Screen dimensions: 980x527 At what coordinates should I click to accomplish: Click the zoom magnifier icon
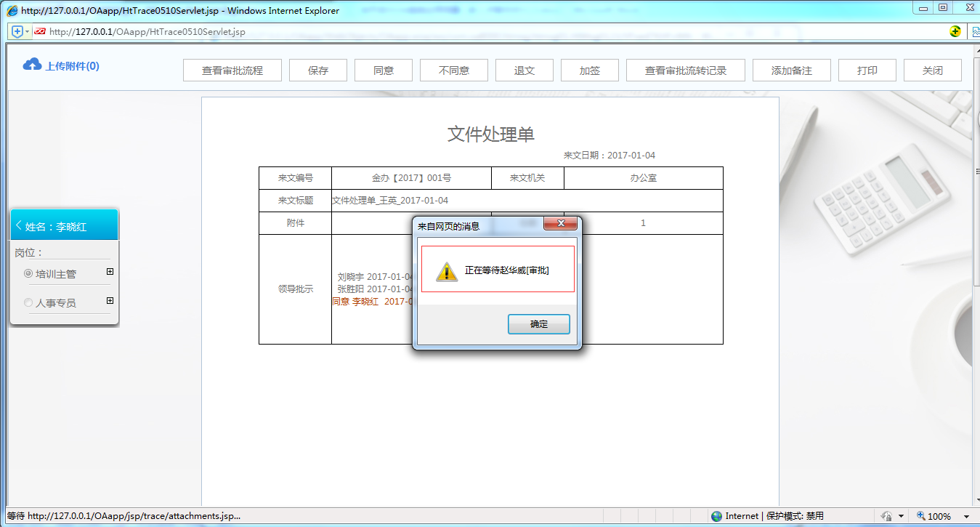(x=920, y=516)
